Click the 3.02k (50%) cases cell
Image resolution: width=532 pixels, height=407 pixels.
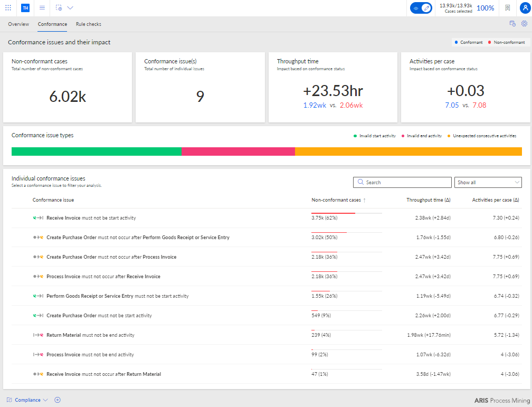click(325, 237)
